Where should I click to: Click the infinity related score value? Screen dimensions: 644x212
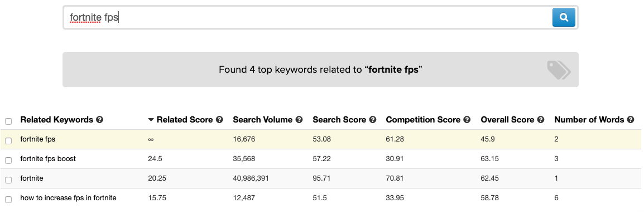pos(151,139)
